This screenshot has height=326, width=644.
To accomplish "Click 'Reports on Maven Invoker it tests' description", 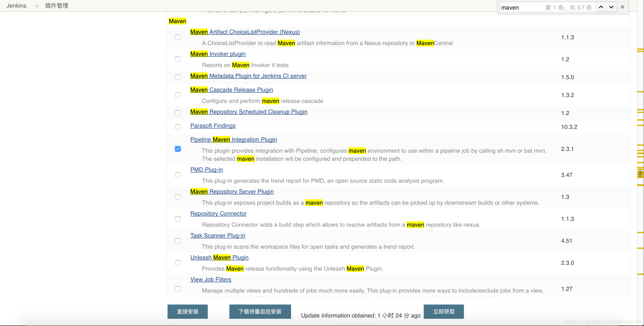I will pyautogui.click(x=245, y=65).
